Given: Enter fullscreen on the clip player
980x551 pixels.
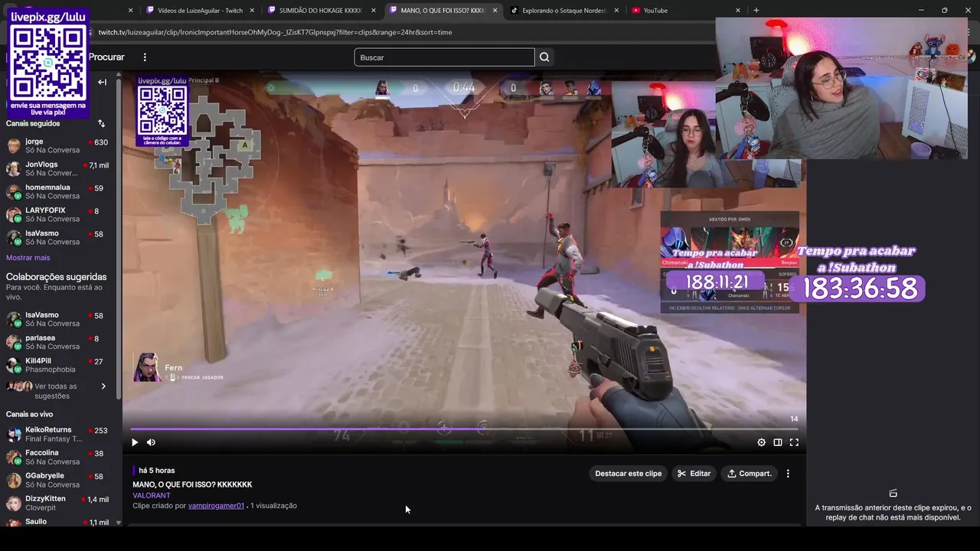Looking at the screenshot, I should (794, 442).
